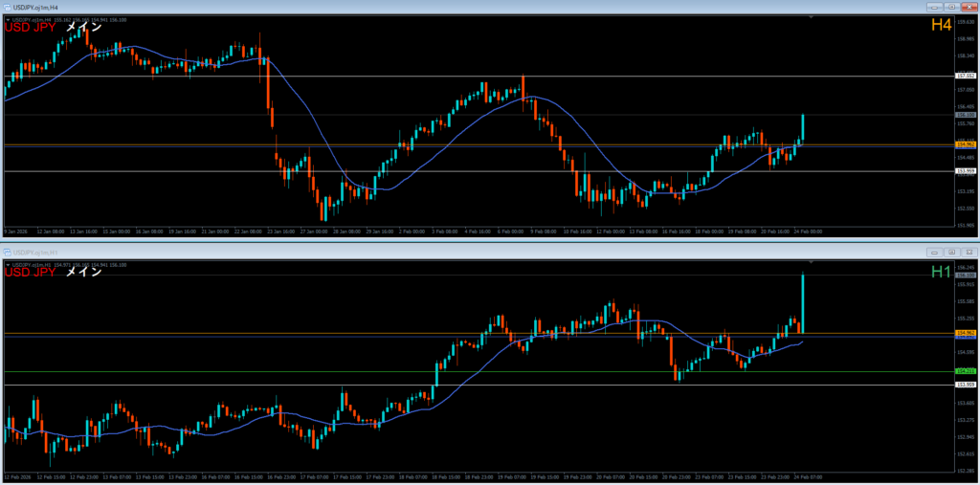This screenshot has width=980, height=485.
Task: Click the chart shift triangle on H4 chart
Action: click(811, 18)
